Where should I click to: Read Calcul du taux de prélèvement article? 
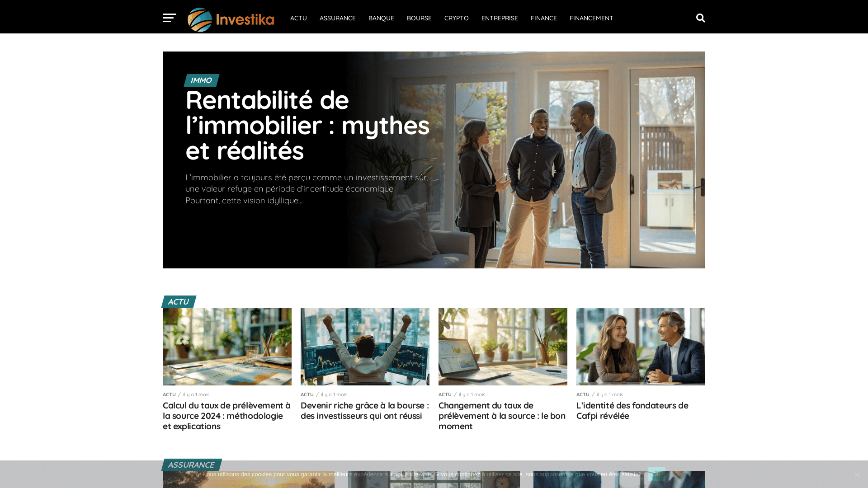[227, 416]
